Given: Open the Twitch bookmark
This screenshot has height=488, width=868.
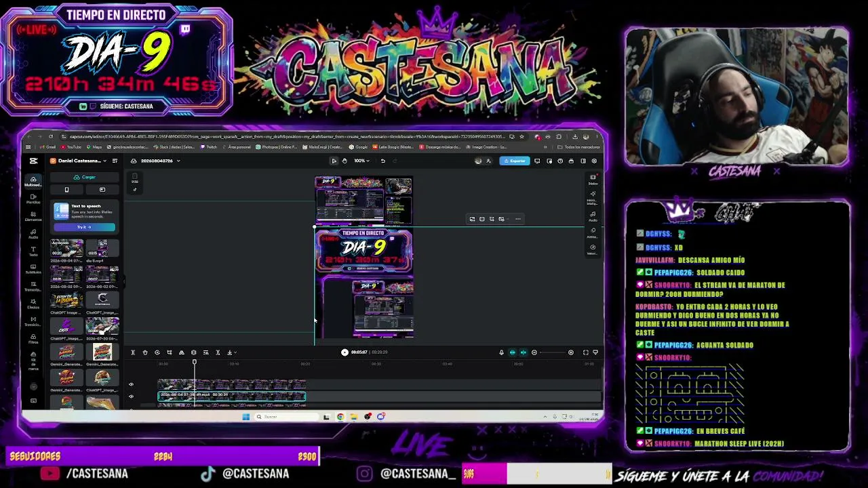Looking at the screenshot, I should pos(208,146).
